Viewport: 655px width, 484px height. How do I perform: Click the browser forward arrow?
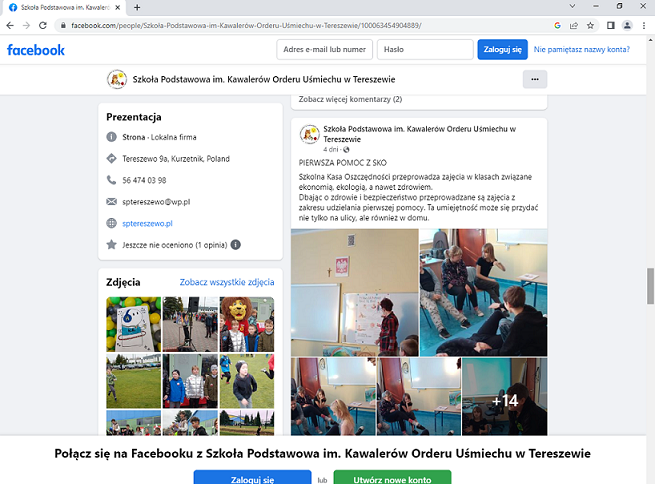coord(26,25)
